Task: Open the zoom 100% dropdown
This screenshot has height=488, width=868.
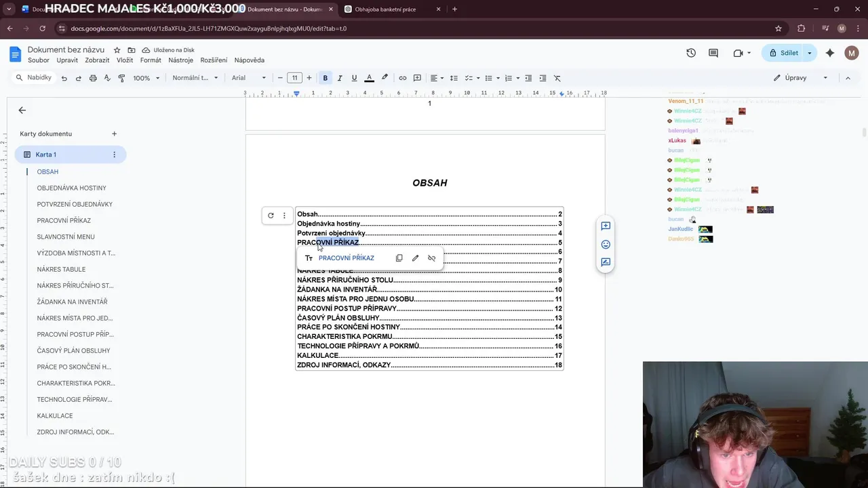Action: coord(146,78)
